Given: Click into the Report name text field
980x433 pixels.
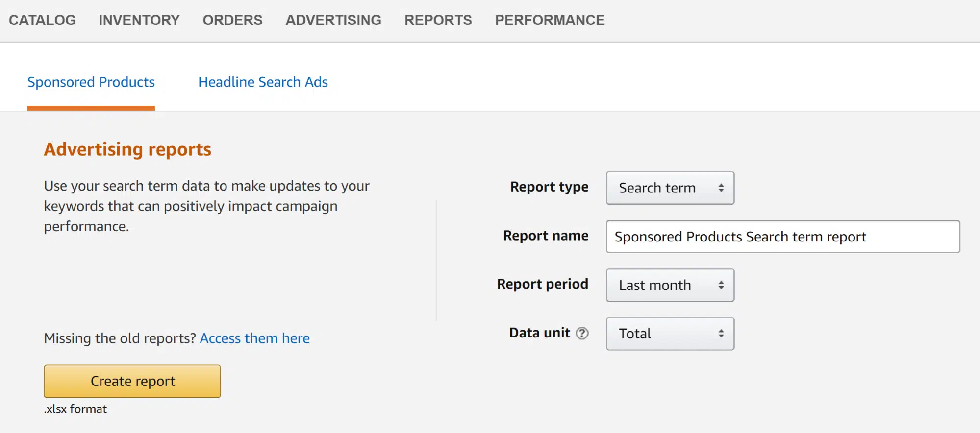Looking at the screenshot, I should tap(782, 237).
